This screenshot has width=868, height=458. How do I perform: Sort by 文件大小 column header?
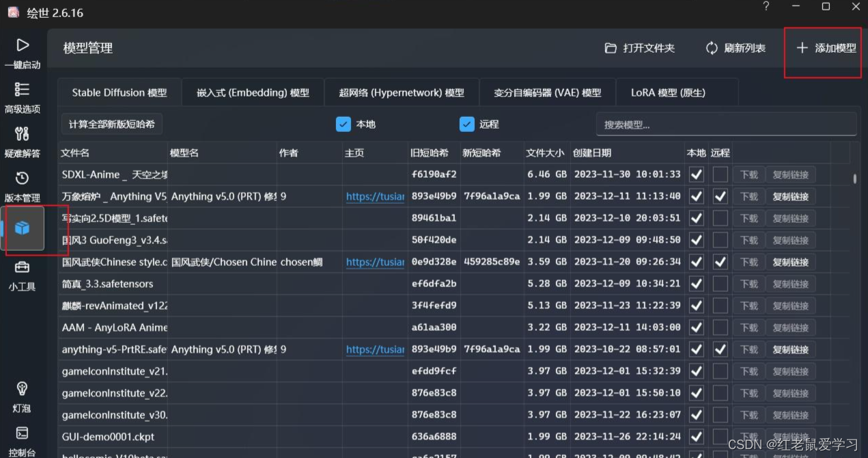(x=547, y=152)
